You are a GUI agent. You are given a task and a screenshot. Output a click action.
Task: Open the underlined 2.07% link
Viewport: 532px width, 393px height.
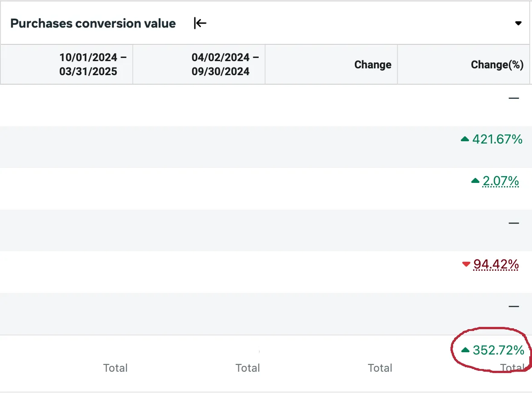pos(500,181)
